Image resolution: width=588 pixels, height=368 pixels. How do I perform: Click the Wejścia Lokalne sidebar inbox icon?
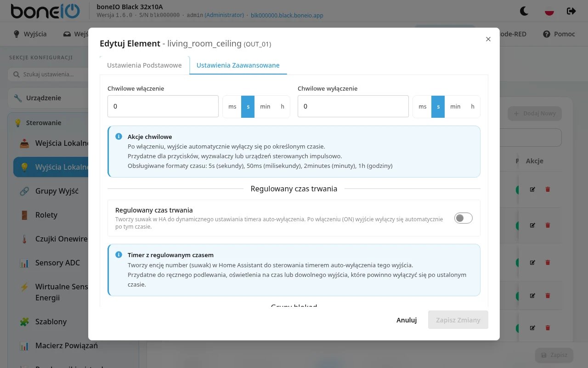pos(24,143)
